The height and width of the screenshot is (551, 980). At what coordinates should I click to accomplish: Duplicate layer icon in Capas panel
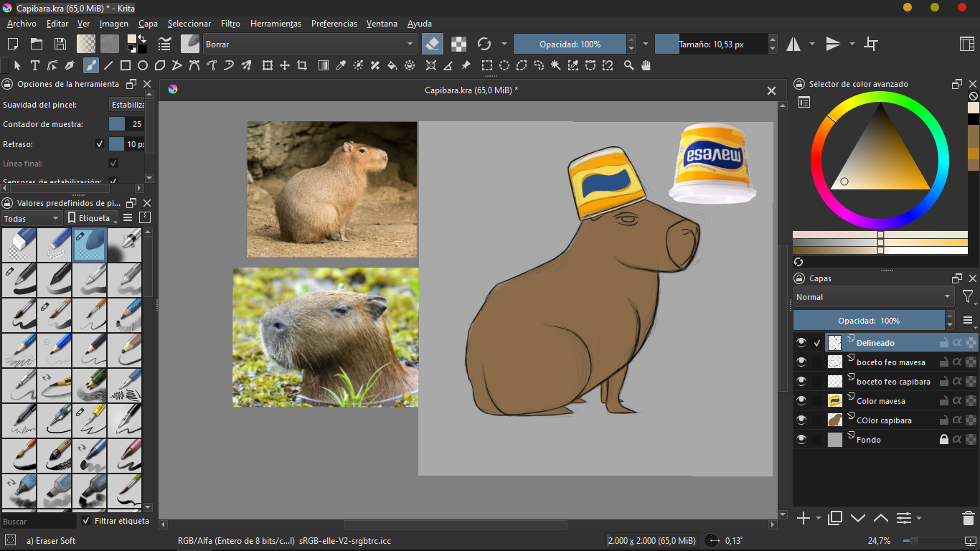click(835, 518)
